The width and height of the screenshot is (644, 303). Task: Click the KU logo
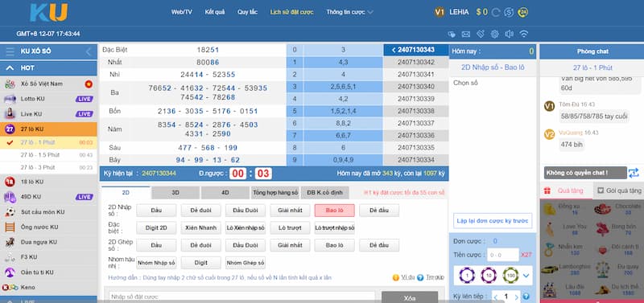pyautogui.click(x=48, y=12)
